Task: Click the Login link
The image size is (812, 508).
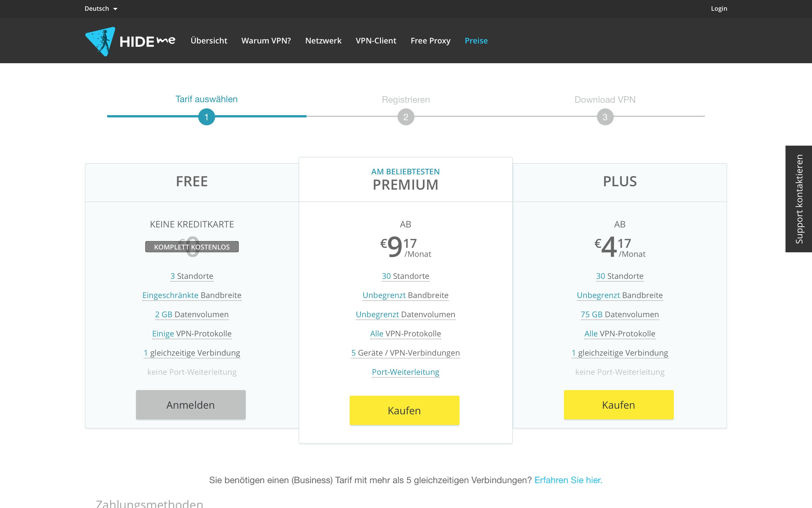Action: (x=719, y=9)
